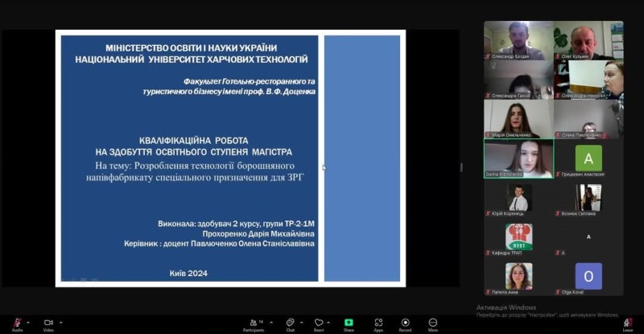644x334 pixels.
Task: Click the blue O avatar of Olga Koval
Action: (588, 276)
